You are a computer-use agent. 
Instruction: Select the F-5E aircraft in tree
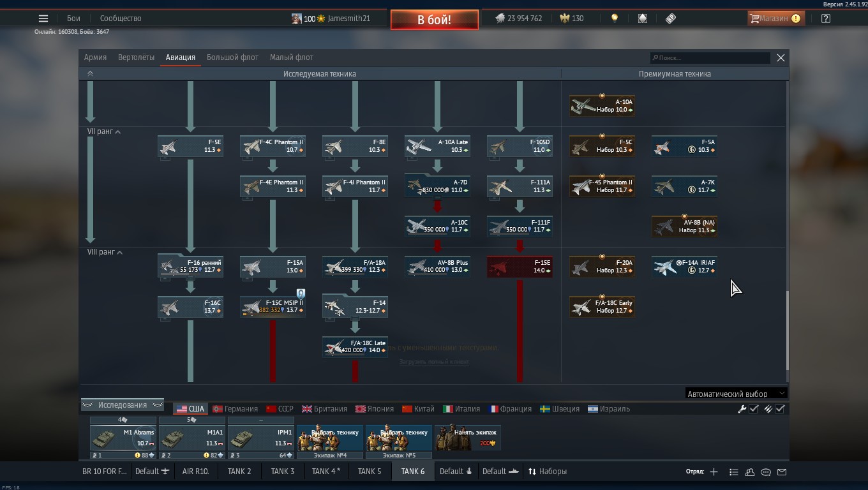coord(190,146)
